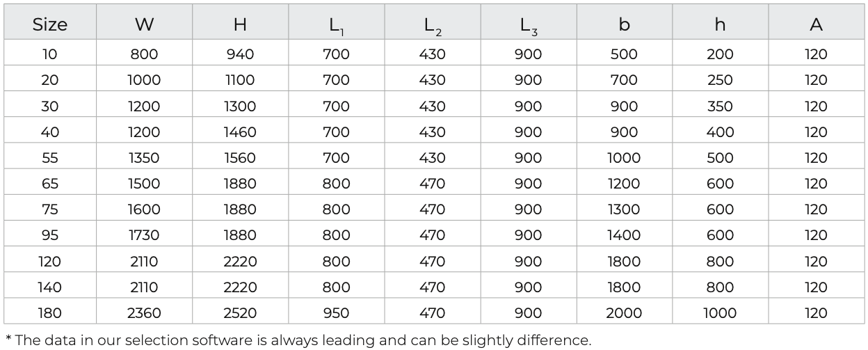868x350 pixels.
Task: Click the L3 column header
Action: tap(528, 26)
